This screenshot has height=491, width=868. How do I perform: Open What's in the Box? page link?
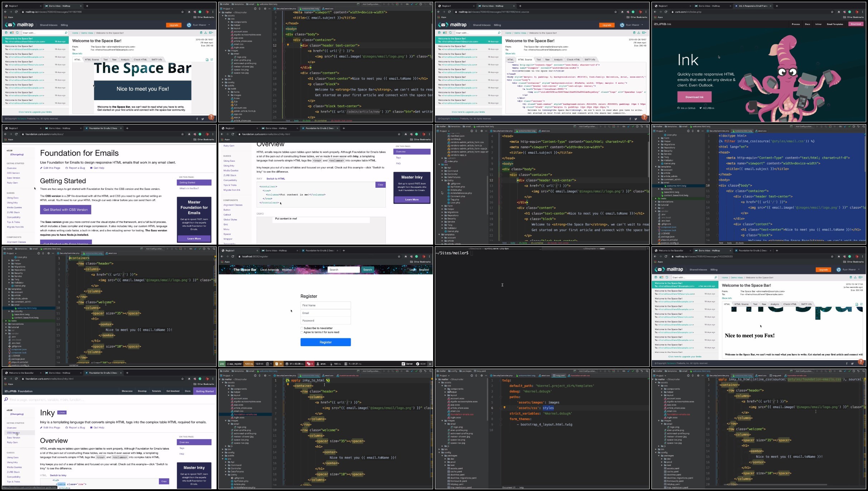click(189, 188)
